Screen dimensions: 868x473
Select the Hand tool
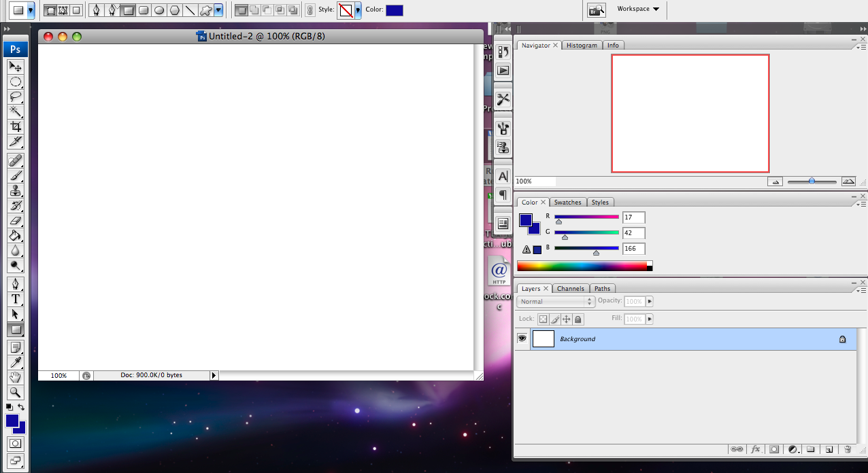(x=15, y=377)
